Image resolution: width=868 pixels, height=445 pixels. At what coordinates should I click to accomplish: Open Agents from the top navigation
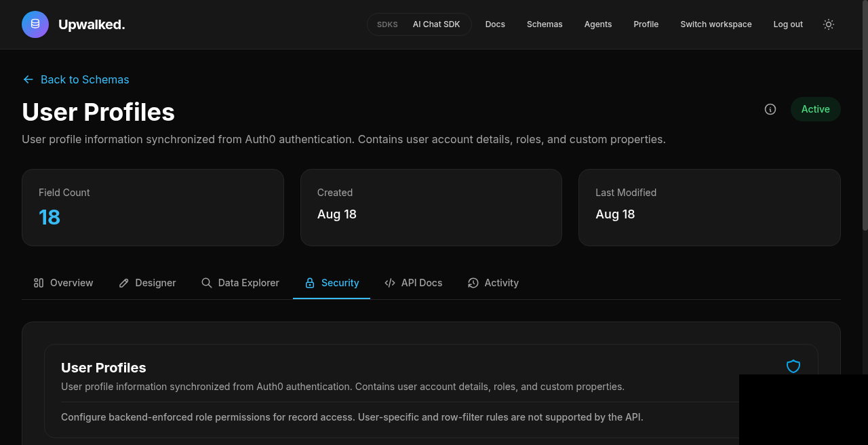pos(598,24)
